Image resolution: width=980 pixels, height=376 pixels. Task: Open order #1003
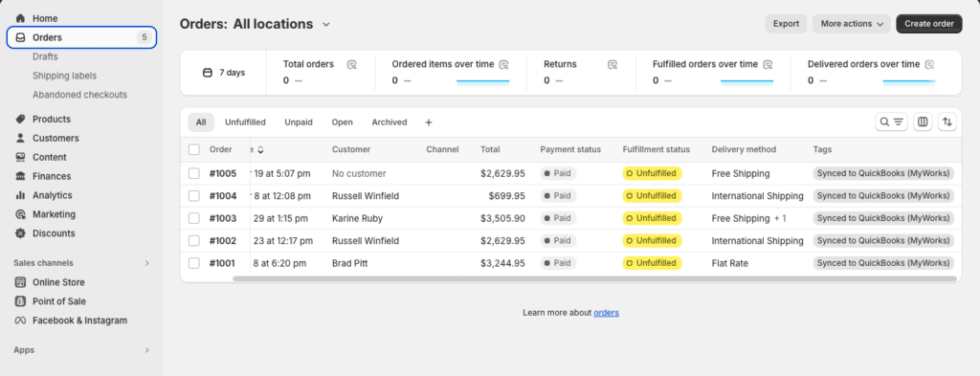click(x=222, y=218)
